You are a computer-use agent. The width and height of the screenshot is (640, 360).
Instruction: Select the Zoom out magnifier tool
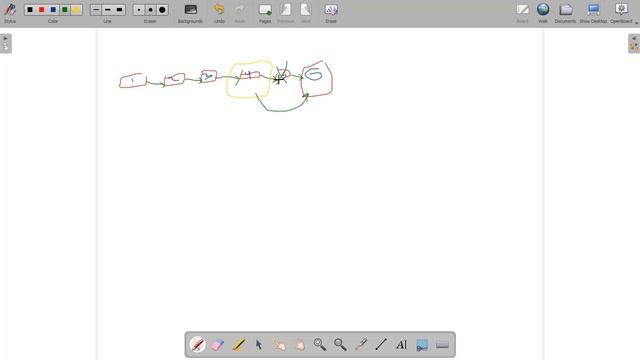(340, 344)
